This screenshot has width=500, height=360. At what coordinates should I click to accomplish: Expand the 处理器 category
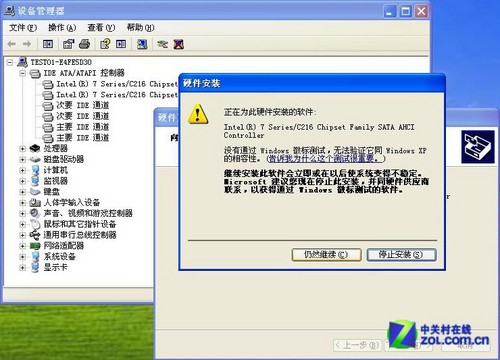point(22,149)
